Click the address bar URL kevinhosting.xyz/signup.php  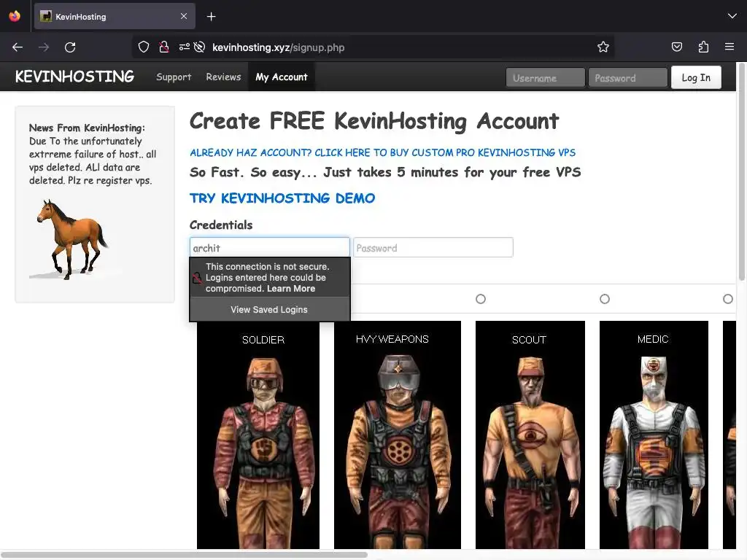coord(278,47)
